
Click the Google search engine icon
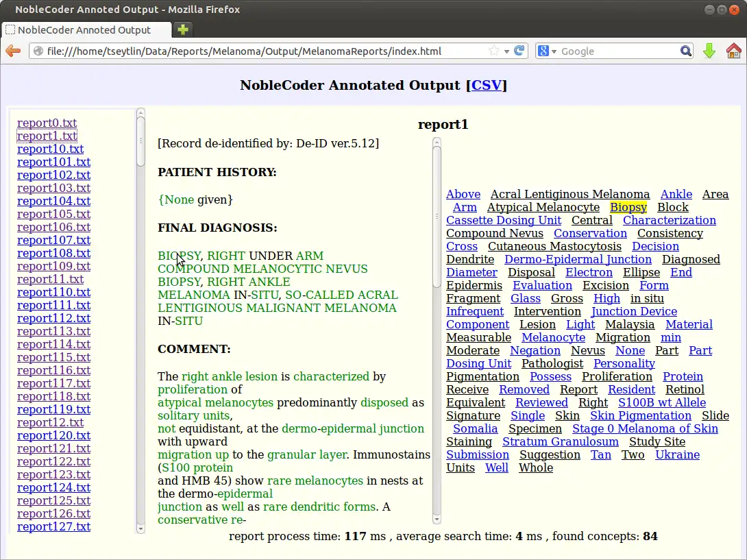(543, 51)
